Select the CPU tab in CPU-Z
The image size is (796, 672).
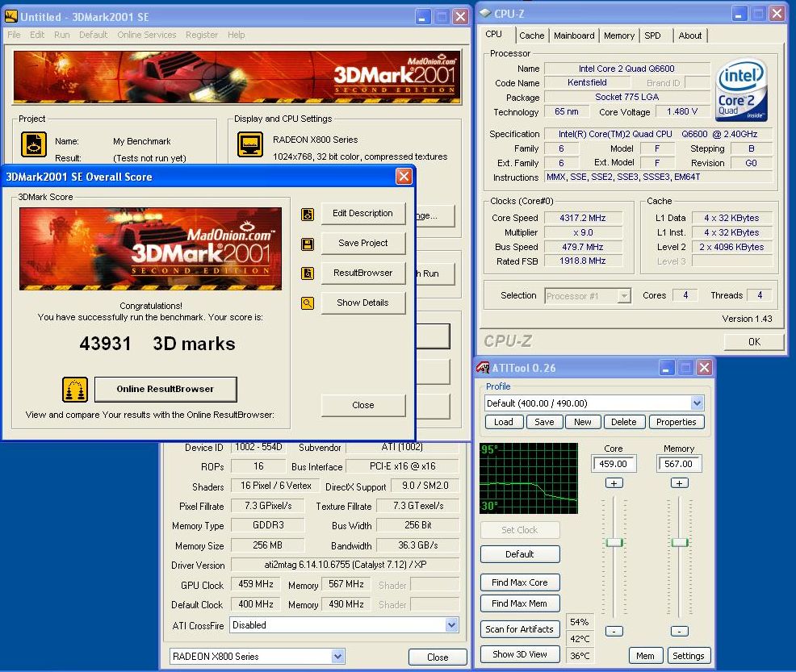pyautogui.click(x=493, y=34)
